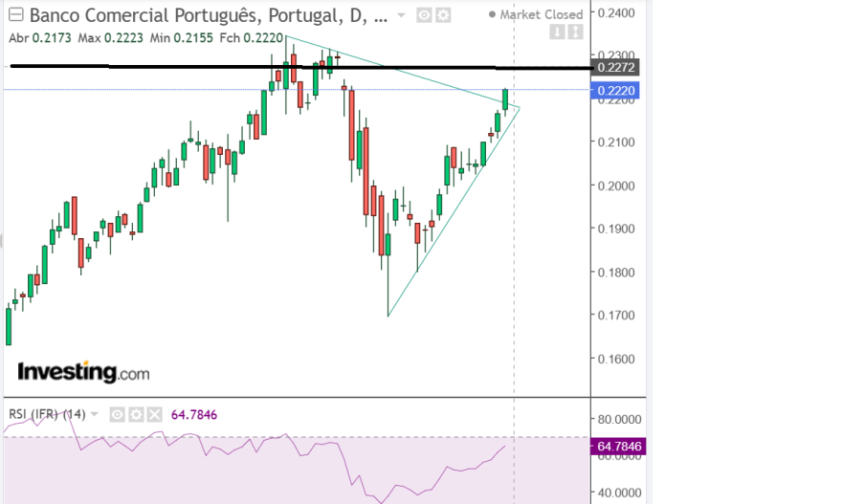Click the maximize pane arrows icon

tap(575, 33)
